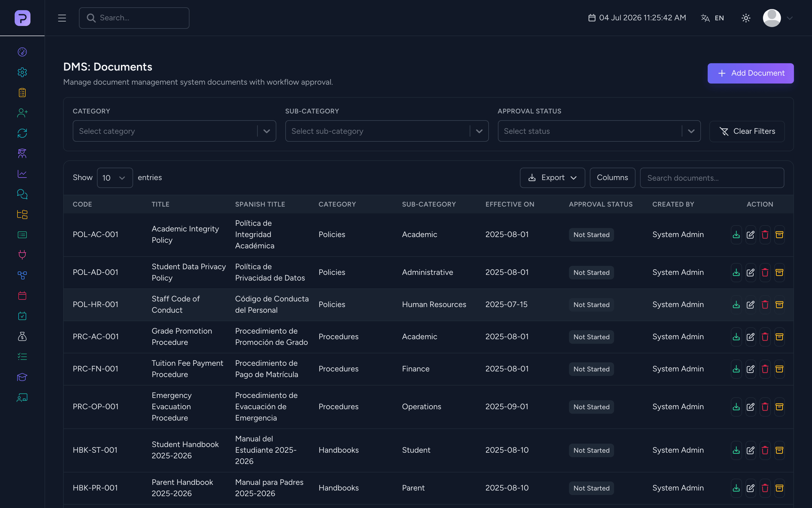Image resolution: width=812 pixels, height=508 pixels.
Task: Open the add-user icon in sidebar
Action: 22,113
